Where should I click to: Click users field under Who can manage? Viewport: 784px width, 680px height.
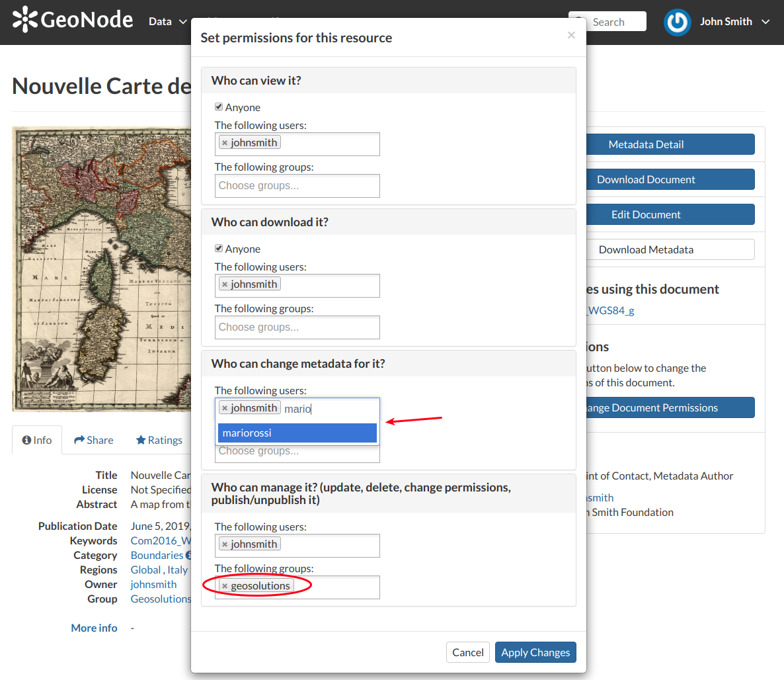(297, 546)
